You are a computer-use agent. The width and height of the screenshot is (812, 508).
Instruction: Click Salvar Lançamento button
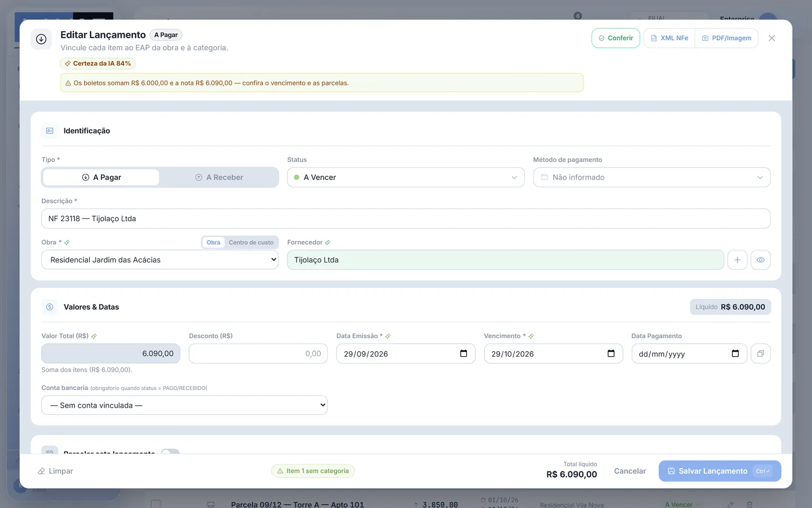click(720, 471)
